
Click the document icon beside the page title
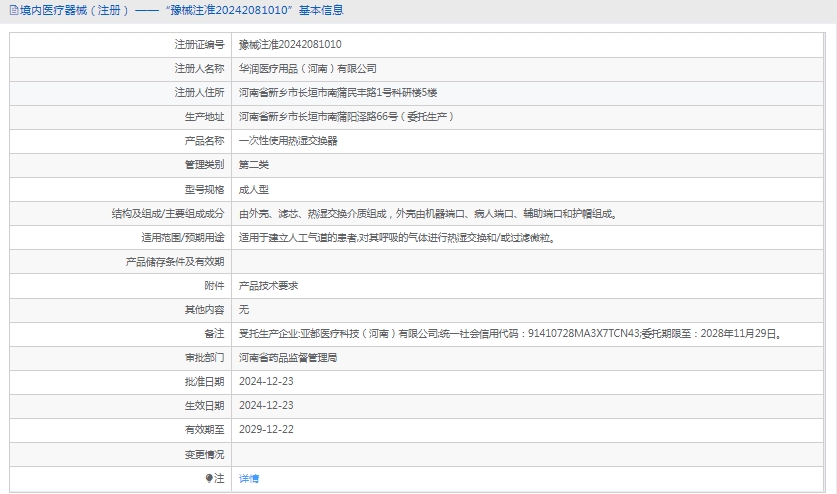tap(12, 10)
